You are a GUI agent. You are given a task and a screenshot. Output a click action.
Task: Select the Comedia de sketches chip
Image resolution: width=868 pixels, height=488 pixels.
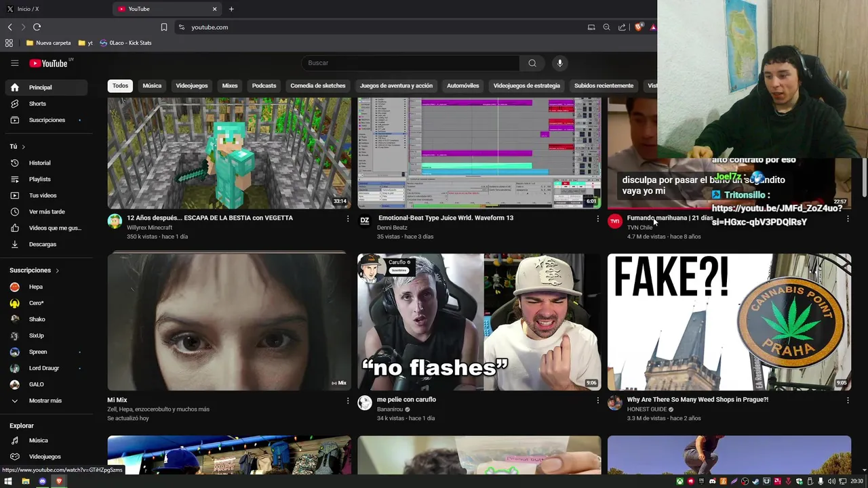point(318,86)
